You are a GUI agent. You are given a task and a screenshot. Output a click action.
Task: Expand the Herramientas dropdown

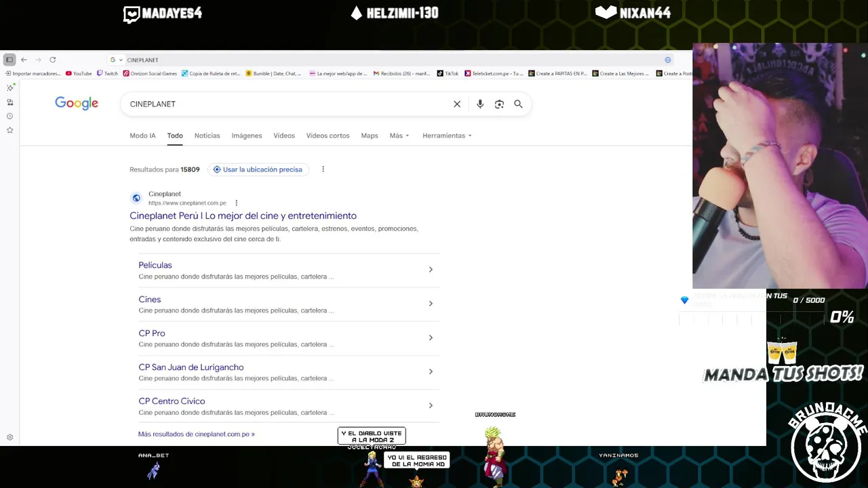[x=447, y=136]
